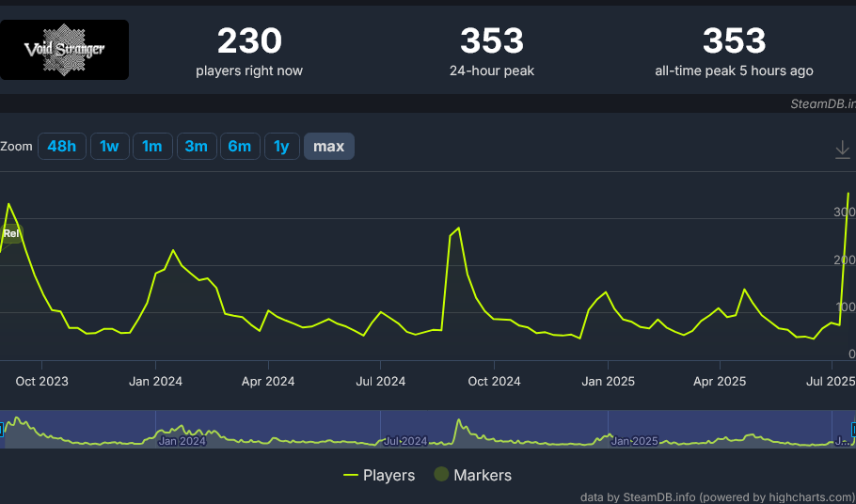The height and width of the screenshot is (504, 856).
Task: Grab the left navigator range handle
Action: click(1, 430)
